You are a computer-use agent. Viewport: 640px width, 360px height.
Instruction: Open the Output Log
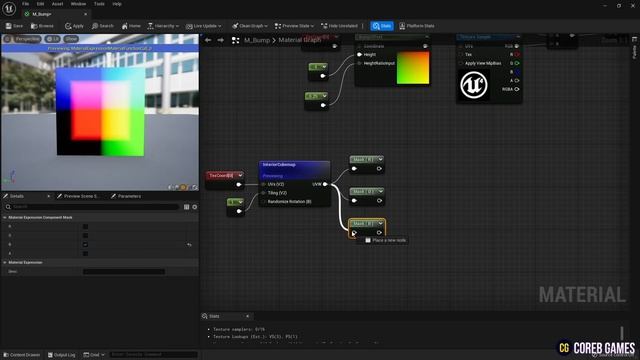click(x=61, y=355)
